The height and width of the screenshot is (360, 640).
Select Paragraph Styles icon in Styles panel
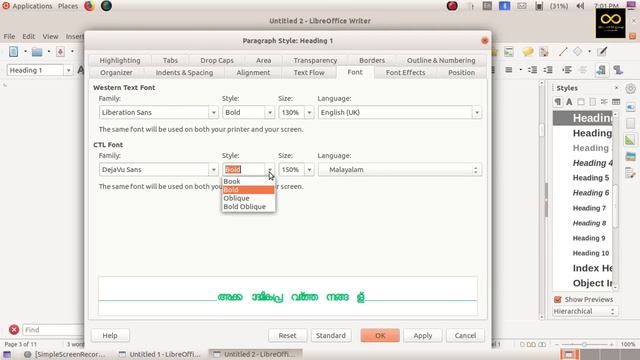pyautogui.click(x=558, y=102)
